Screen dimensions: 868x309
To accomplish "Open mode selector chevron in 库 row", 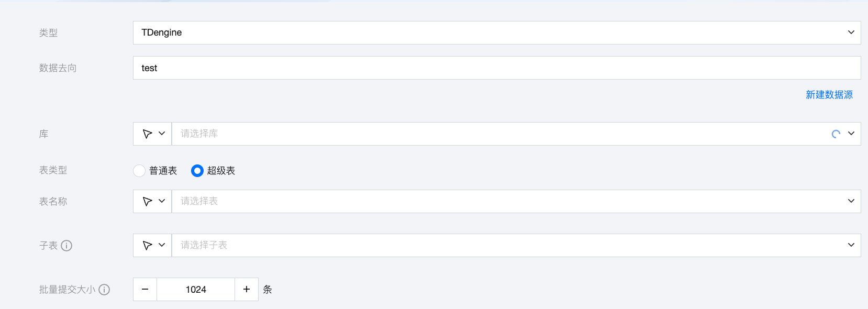I will [x=162, y=134].
